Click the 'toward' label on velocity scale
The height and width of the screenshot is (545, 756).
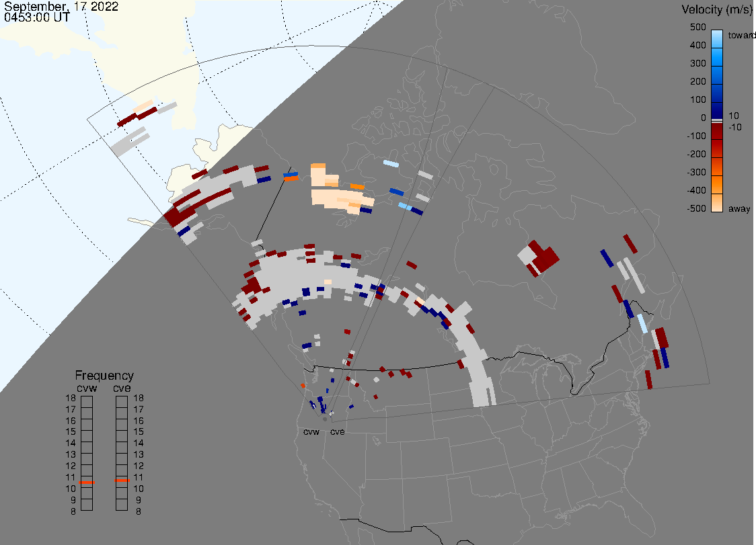(x=741, y=35)
